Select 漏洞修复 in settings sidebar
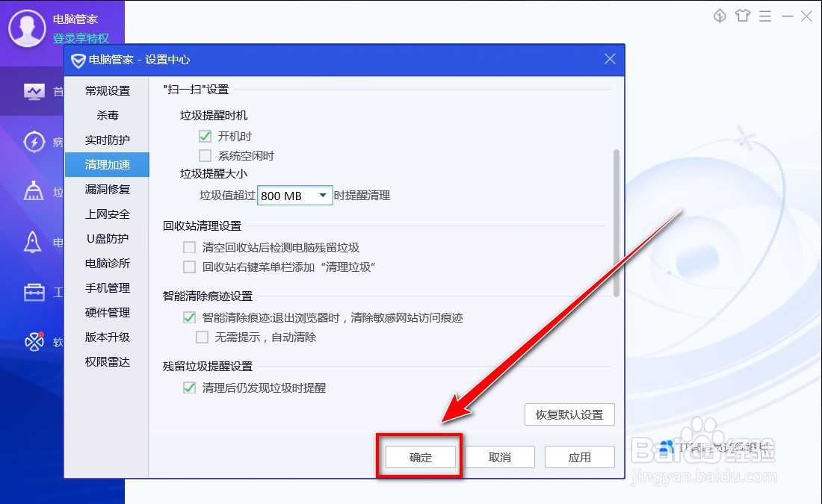This screenshot has height=504, width=822. pyautogui.click(x=108, y=189)
